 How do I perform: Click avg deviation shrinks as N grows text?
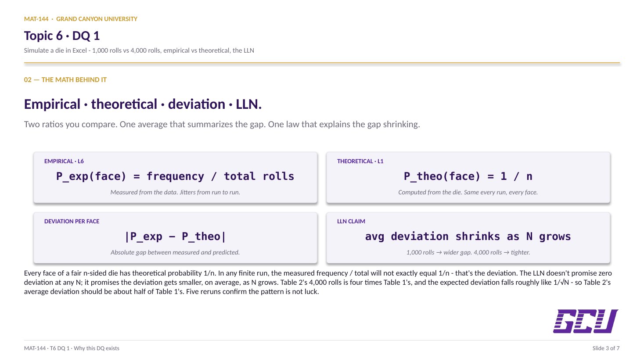[468, 237]
